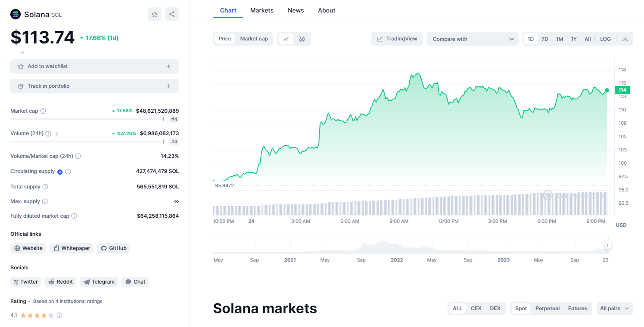644x327 pixels.
Task: Filter markets by ALL exchanges
Action: [x=457, y=308]
